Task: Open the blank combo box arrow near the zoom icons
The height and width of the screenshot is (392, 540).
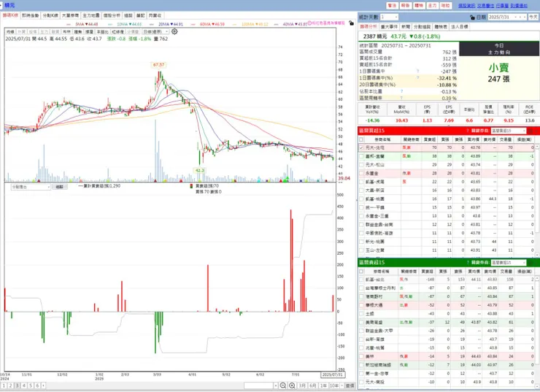Action: point(276,385)
